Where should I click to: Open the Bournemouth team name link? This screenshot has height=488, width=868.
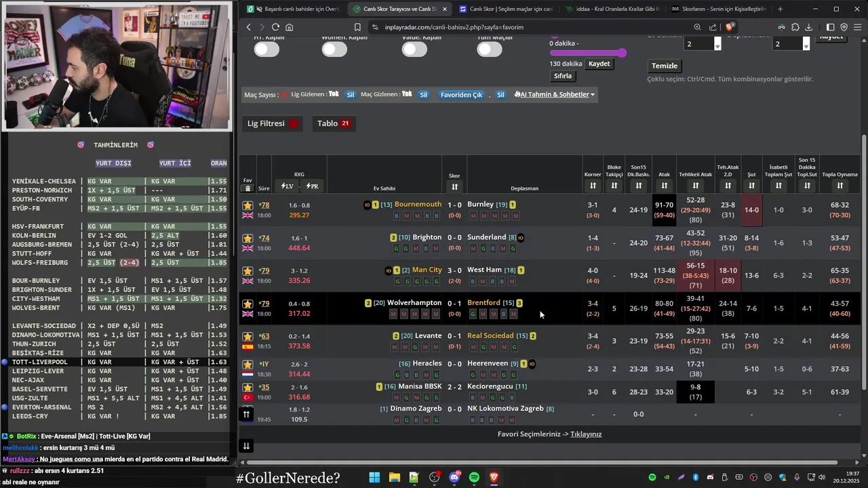(x=418, y=204)
